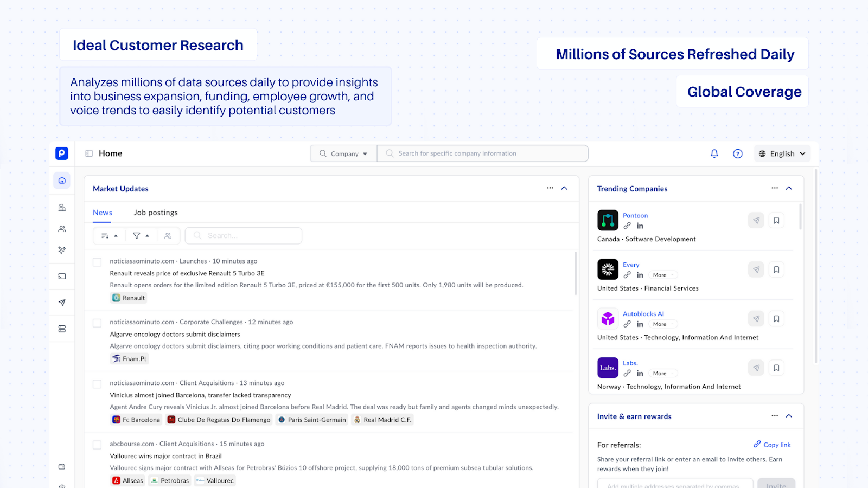Viewport: 868px width, 488px height.
Task: Tick the checkbox beside the Algarve oncology article
Action: click(97, 322)
